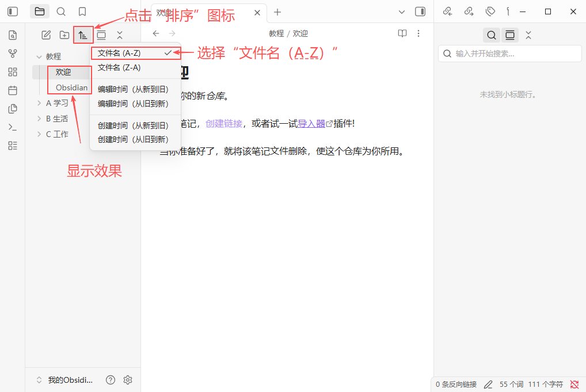Screen dimensions: 586x392
Task: Select sort by 文件名 (A-Z)
Action: pyautogui.click(x=135, y=53)
